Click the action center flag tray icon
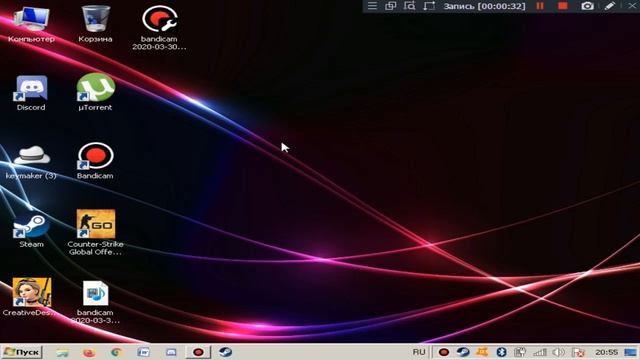 578,352
